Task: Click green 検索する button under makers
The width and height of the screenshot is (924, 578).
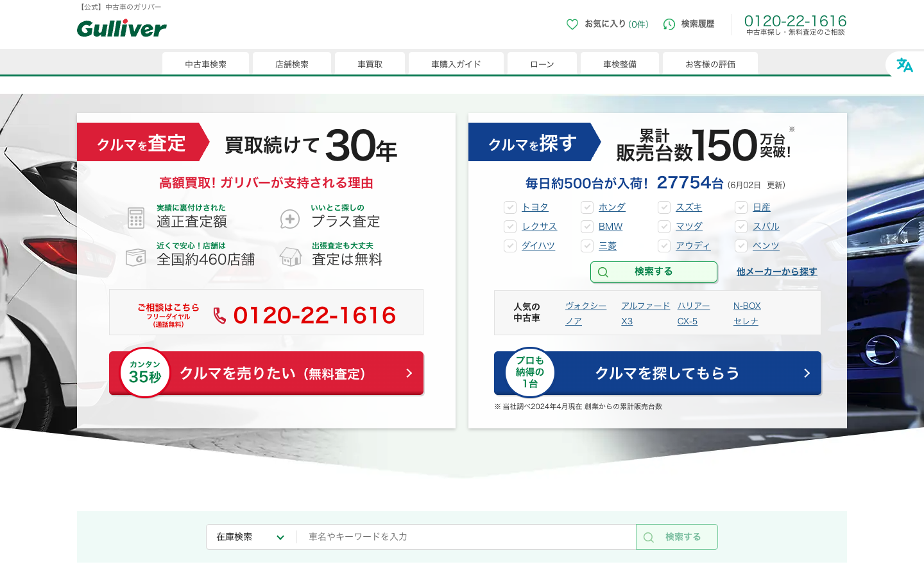Action: [x=654, y=272]
